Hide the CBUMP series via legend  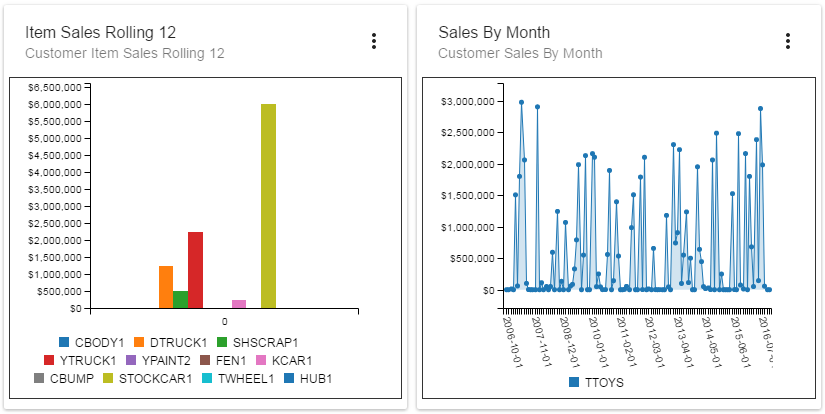(64, 378)
